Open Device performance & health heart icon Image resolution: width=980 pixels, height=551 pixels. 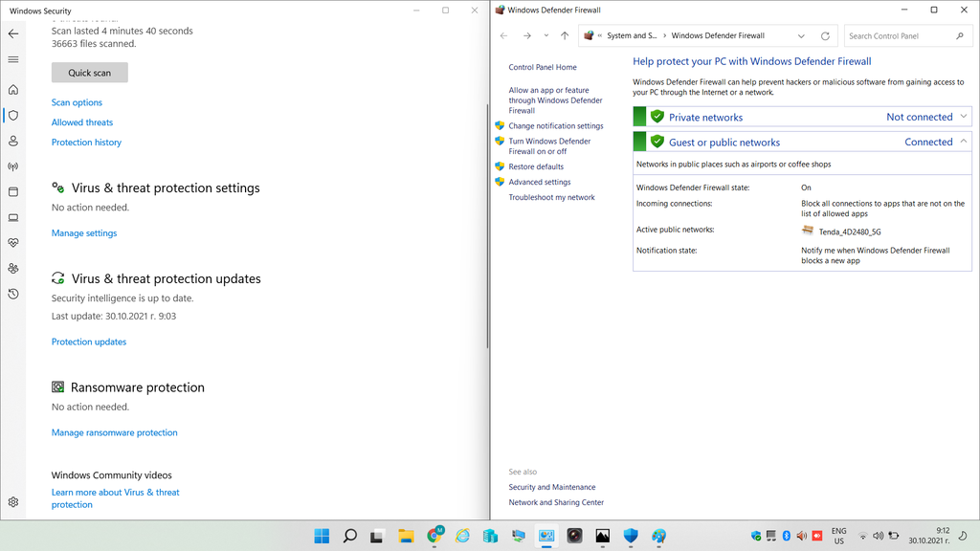tap(13, 243)
